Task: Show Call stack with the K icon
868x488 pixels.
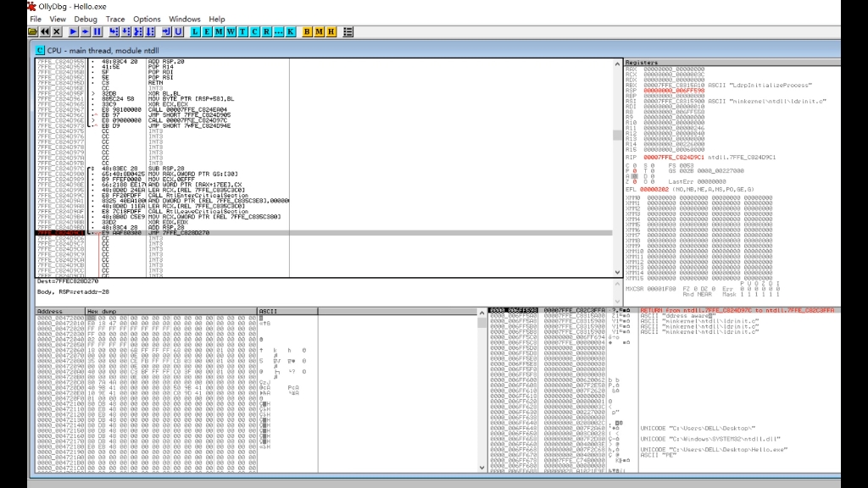Action: 291,32
